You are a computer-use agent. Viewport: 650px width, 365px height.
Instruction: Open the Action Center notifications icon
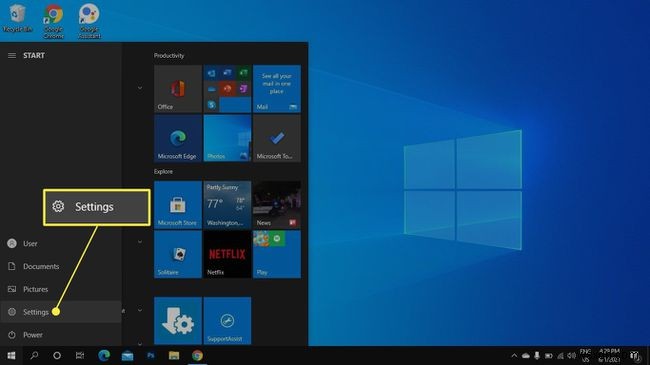pos(634,355)
